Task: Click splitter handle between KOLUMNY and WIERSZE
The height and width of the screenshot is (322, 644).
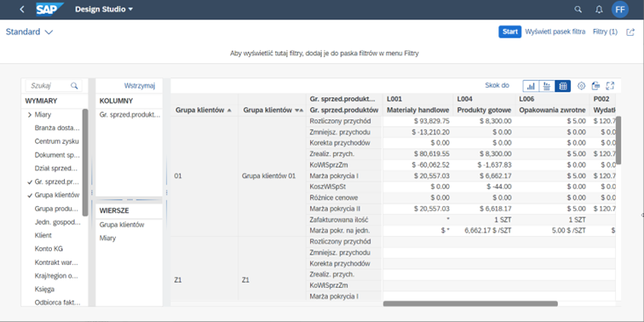Action: pos(129,199)
